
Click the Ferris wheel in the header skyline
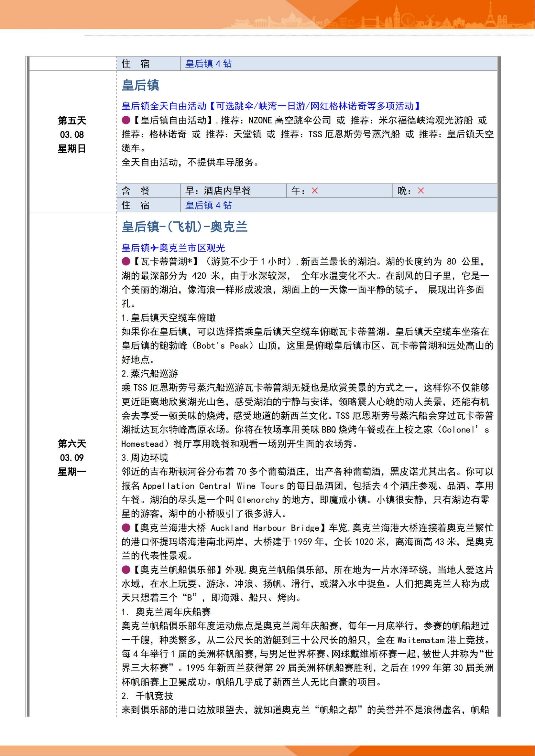pos(407,20)
